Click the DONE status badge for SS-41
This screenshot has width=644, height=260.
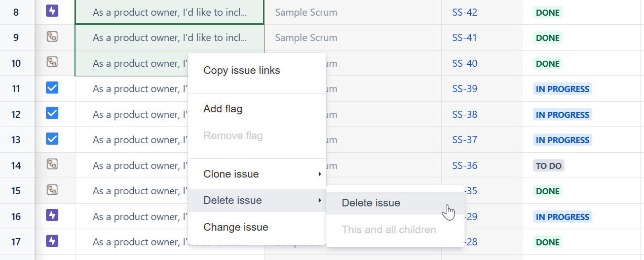548,38
